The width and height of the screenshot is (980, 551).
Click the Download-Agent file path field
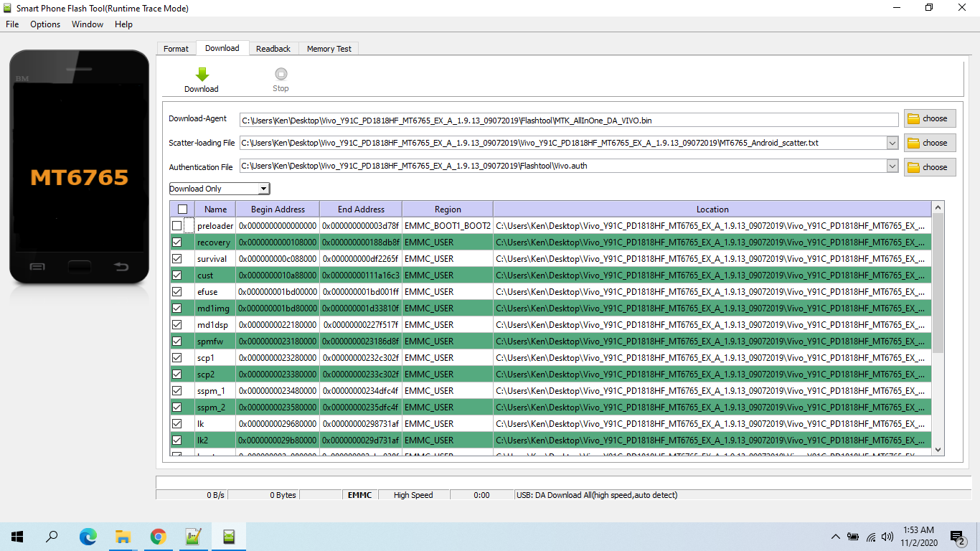[568, 120]
